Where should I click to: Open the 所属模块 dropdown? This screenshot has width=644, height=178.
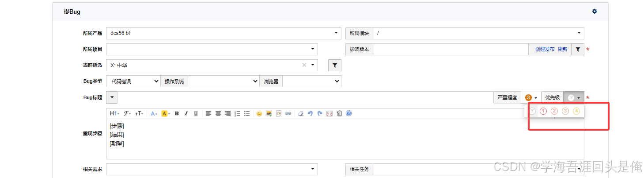(x=478, y=33)
